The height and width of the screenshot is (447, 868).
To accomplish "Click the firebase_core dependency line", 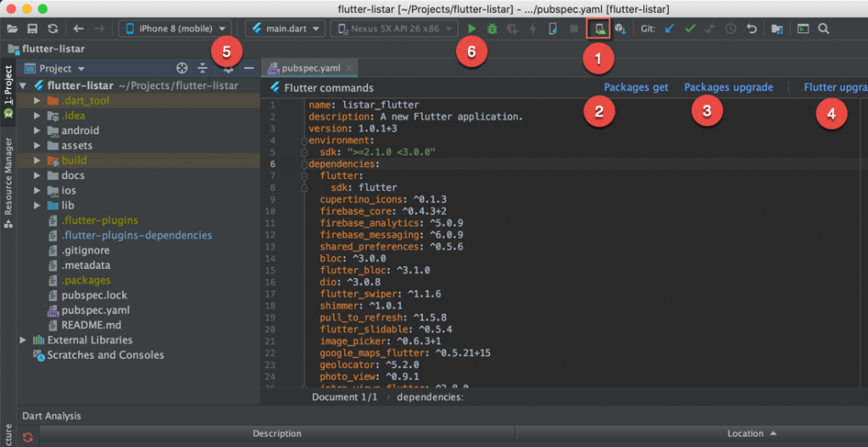I will (x=383, y=211).
